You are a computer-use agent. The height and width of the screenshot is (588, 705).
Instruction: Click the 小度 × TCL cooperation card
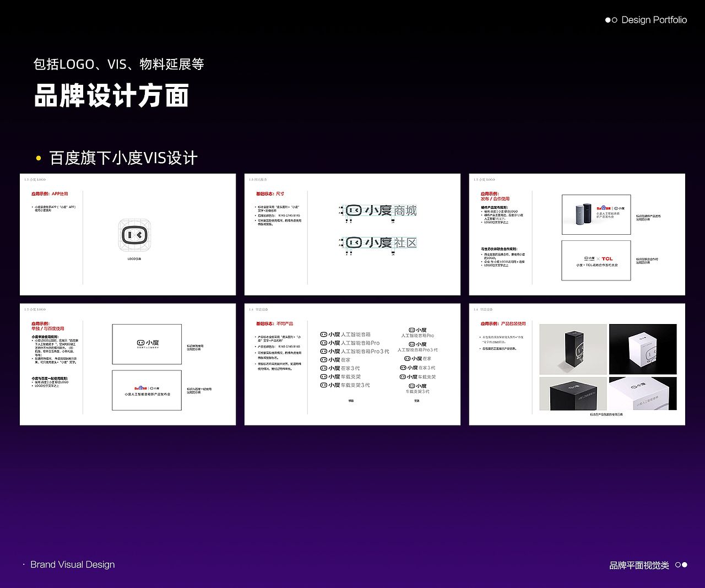click(596, 261)
